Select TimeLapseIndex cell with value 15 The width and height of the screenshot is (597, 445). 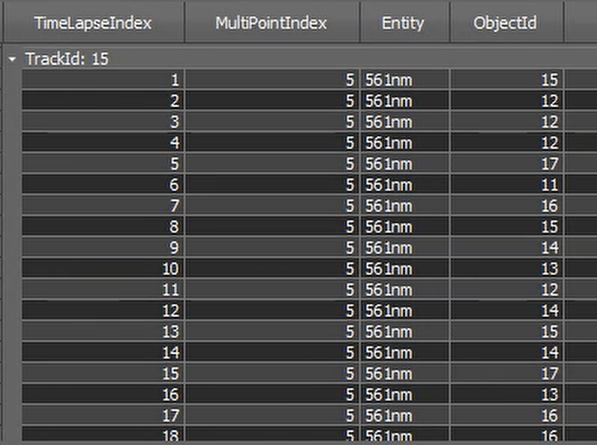pos(103,373)
